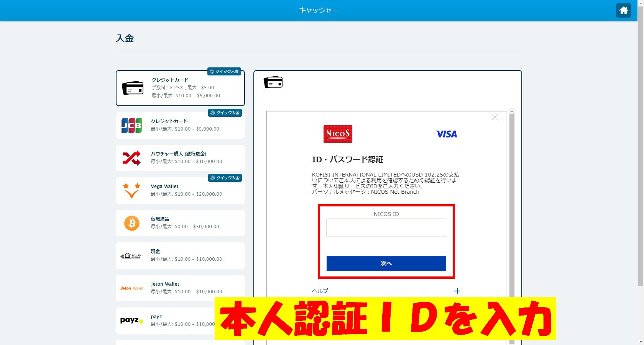644x345 pixels.
Task: Click the Vega Wallet $20,000.00 limit text
Action: [186, 194]
